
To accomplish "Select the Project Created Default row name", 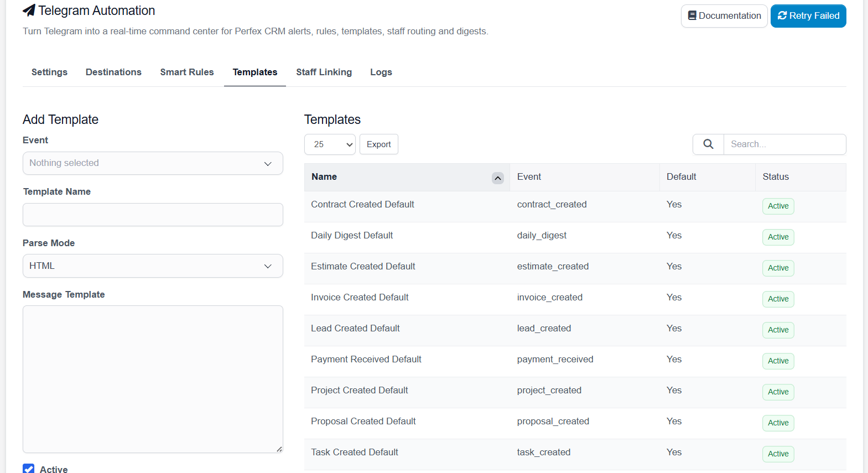I will (360, 391).
